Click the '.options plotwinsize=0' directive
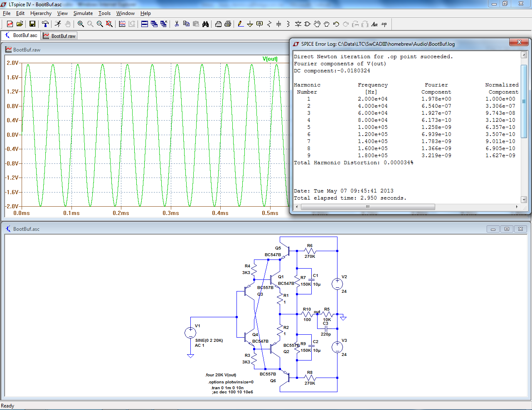 (231, 382)
